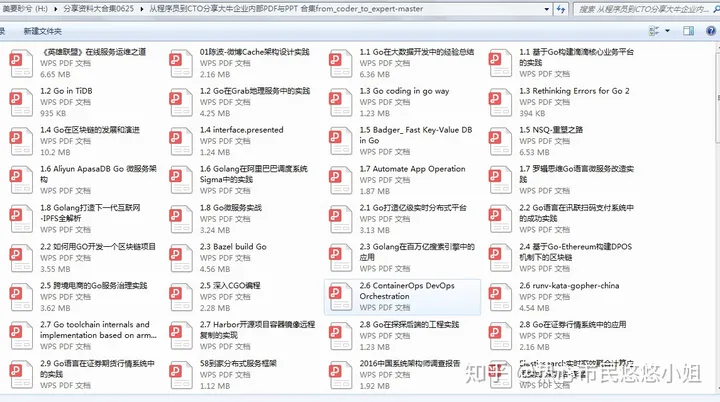Image resolution: width=720 pixels, height=402 pixels.
Task: Click the 1.5 NSQ-重塑之路 PDF icon
Action: pos(501,142)
